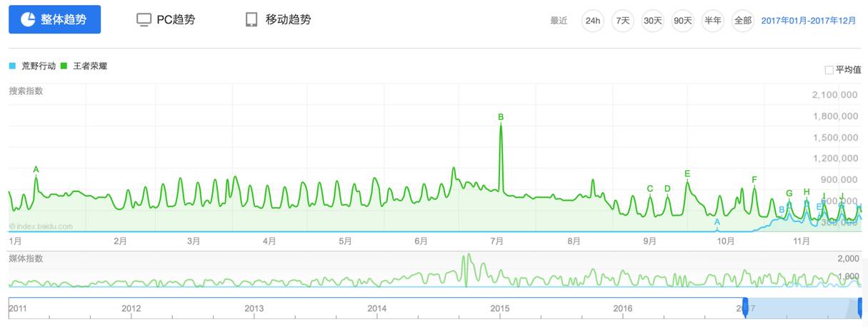Choose the 7天 time range
868x327 pixels.
tap(623, 21)
